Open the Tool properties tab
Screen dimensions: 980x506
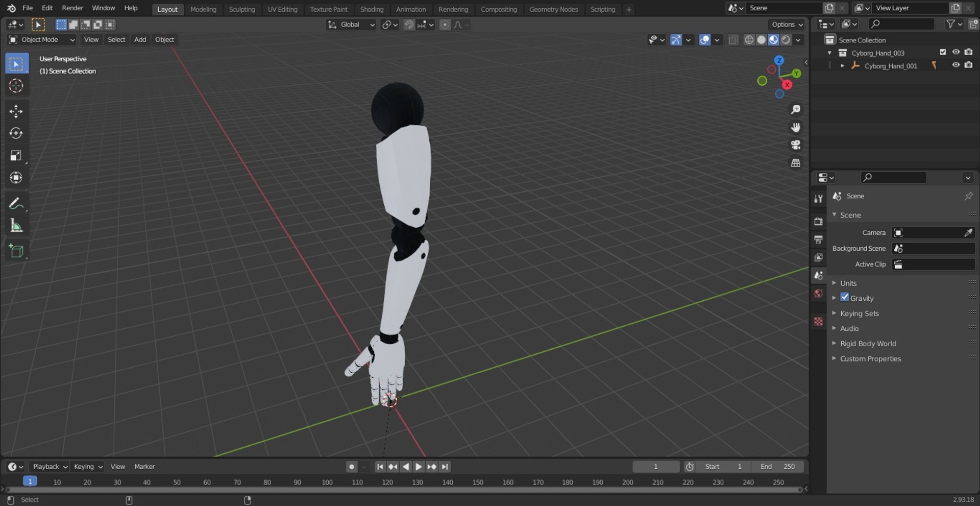pyautogui.click(x=819, y=199)
